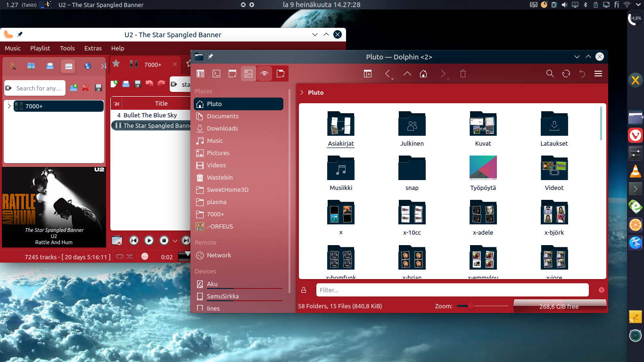Close the Dolphin filter bar

pyautogui.click(x=602, y=290)
